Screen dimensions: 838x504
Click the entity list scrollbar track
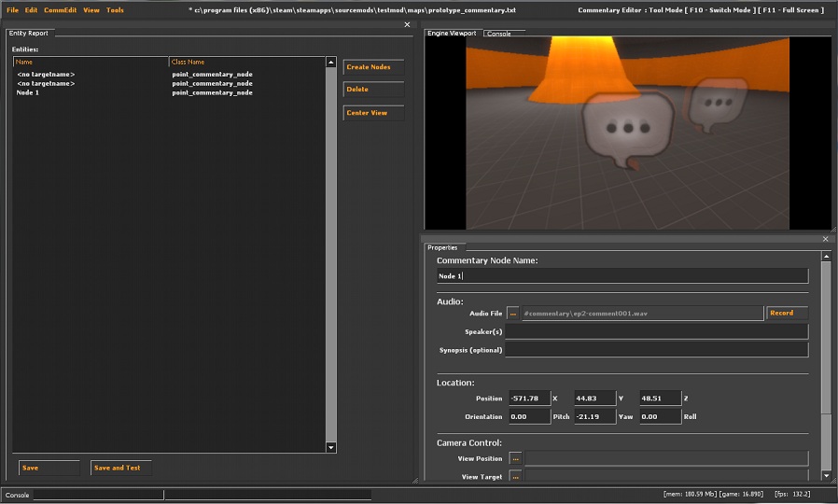[x=331, y=255]
